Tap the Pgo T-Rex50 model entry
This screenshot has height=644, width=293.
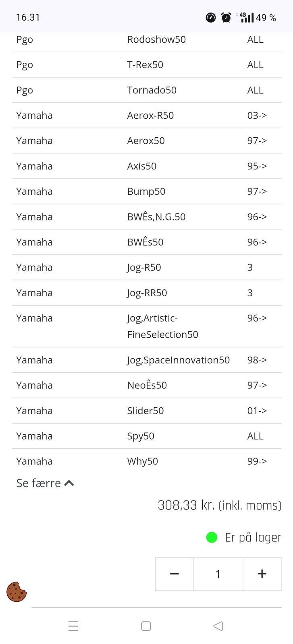click(x=145, y=65)
